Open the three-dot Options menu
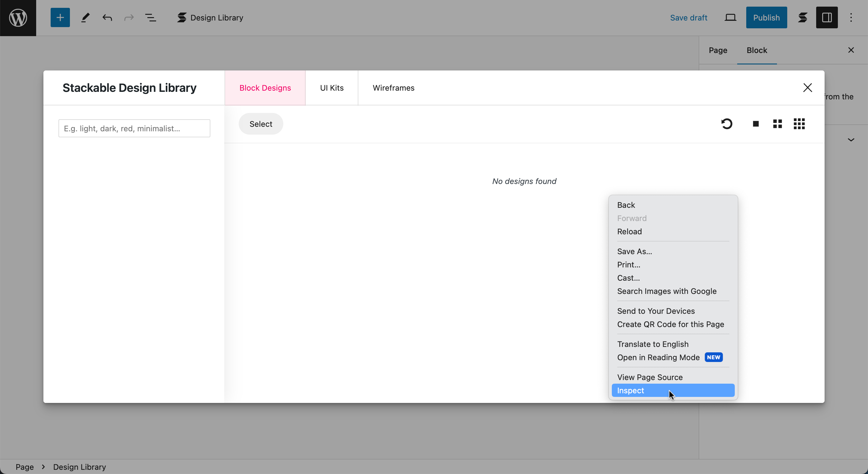This screenshot has height=474, width=868. pos(851,17)
